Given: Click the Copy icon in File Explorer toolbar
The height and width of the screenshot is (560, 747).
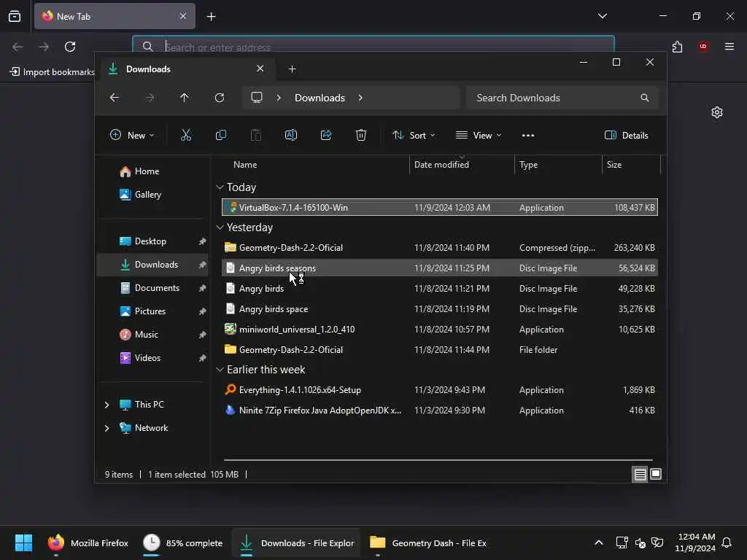Looking at the screenshot, I should (220, 135).
